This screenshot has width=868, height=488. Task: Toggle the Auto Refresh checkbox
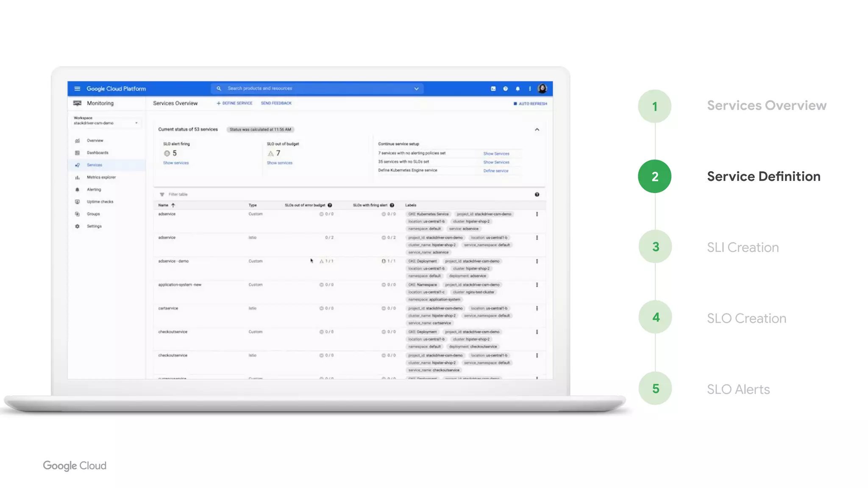[x=515, y=103]
